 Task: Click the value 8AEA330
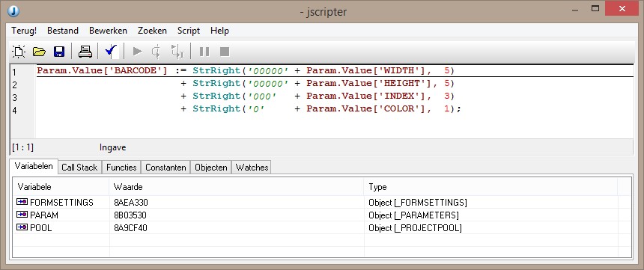click(131, 202)
